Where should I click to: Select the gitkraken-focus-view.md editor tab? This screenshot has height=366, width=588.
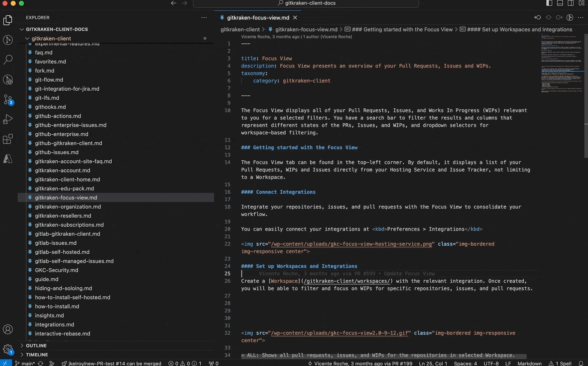click(258, 18)
